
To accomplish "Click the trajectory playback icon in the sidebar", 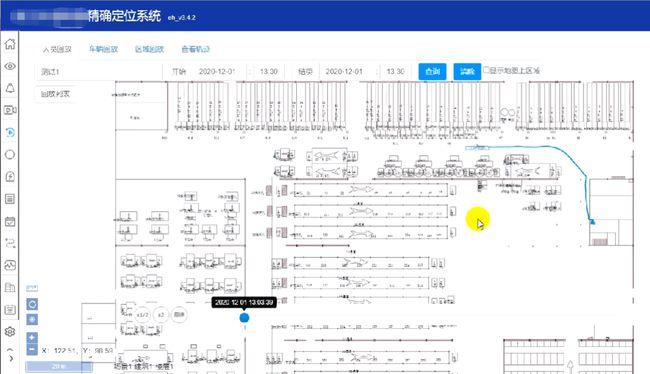I will point(10,132).
